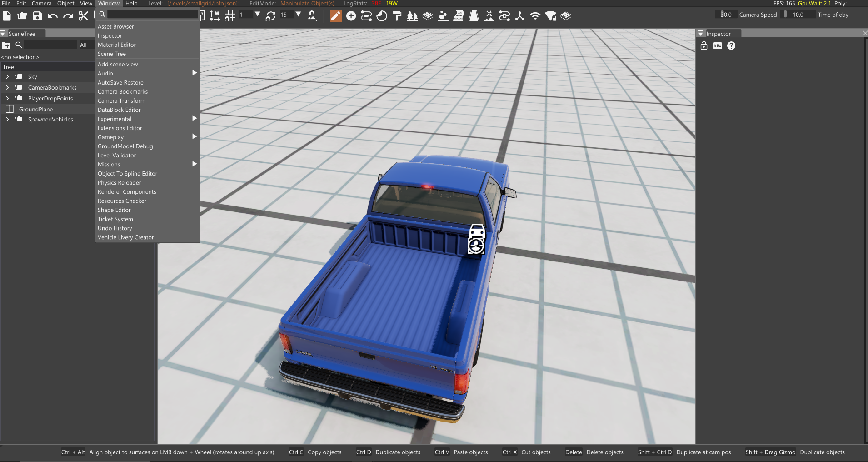The height and width of the screenshot is (462, 868).
Task: Save the level with floppy disk icon
Action: click(x=37, y=16)
